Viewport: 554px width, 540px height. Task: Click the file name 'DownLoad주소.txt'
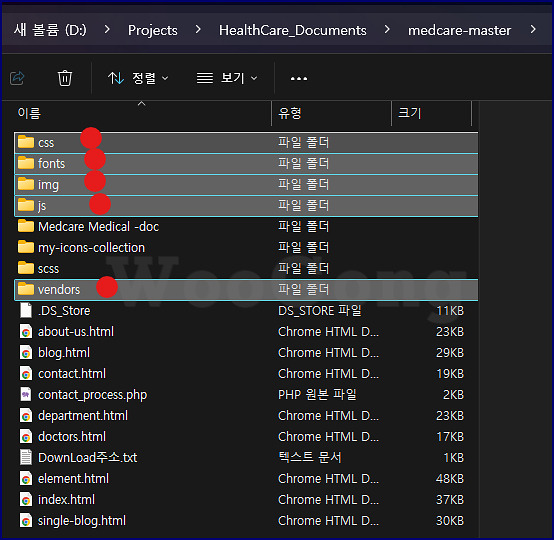pyautogui.click(x=88, y=458)
